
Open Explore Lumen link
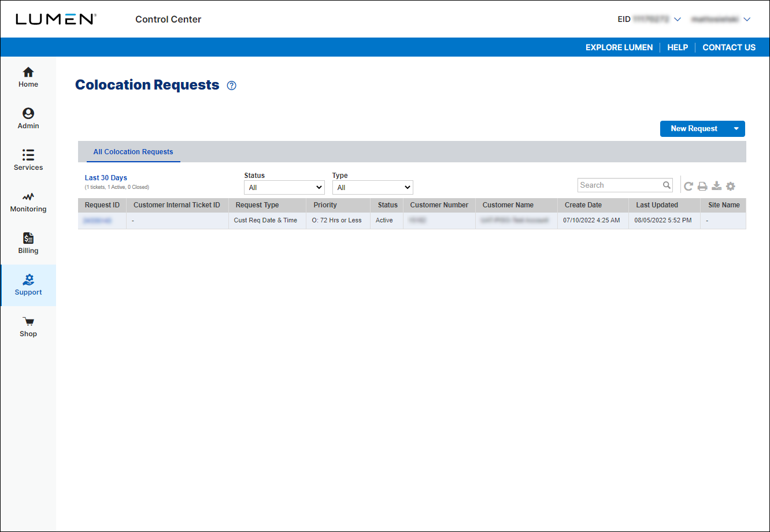point(619,47)
